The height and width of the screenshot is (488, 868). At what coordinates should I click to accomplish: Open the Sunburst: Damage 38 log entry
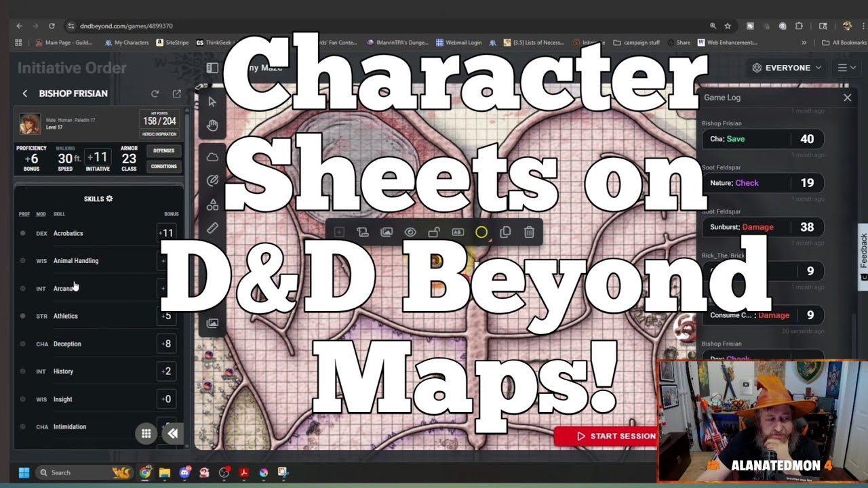click(x=763, y=227)
